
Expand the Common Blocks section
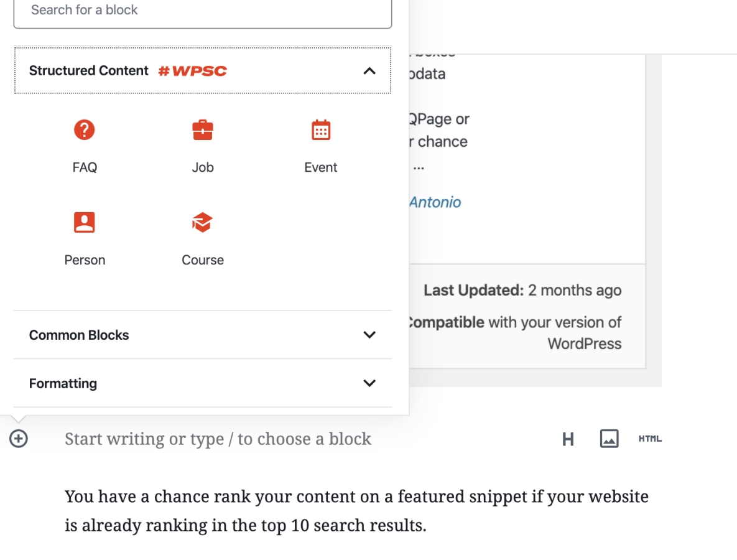pyautogui.click(x=203, y=335)
